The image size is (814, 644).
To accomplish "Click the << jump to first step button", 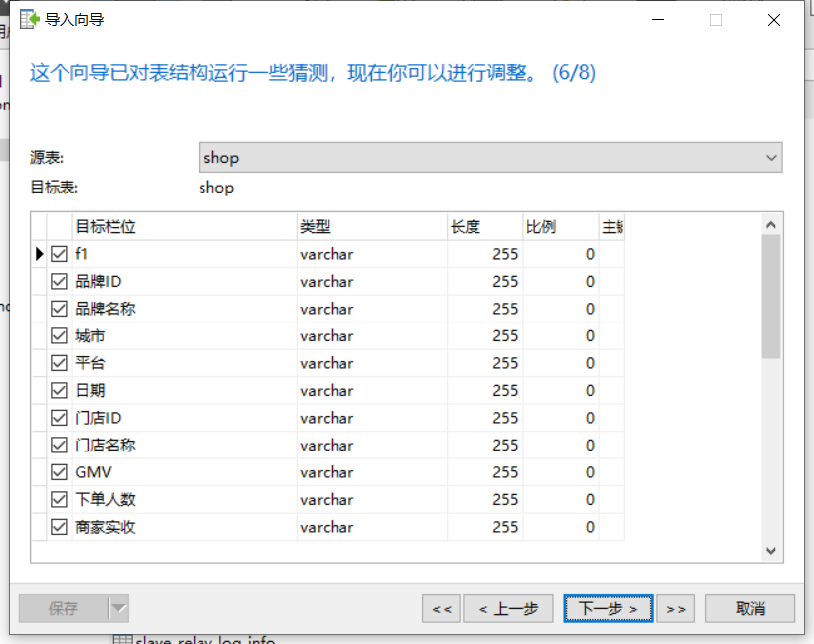I will tap(441, 608).
